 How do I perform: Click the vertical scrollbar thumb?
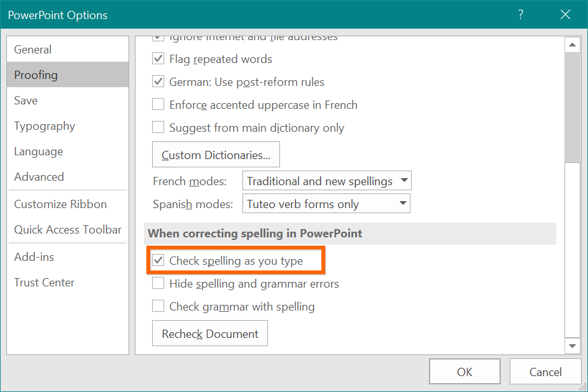tap(571, 108)
